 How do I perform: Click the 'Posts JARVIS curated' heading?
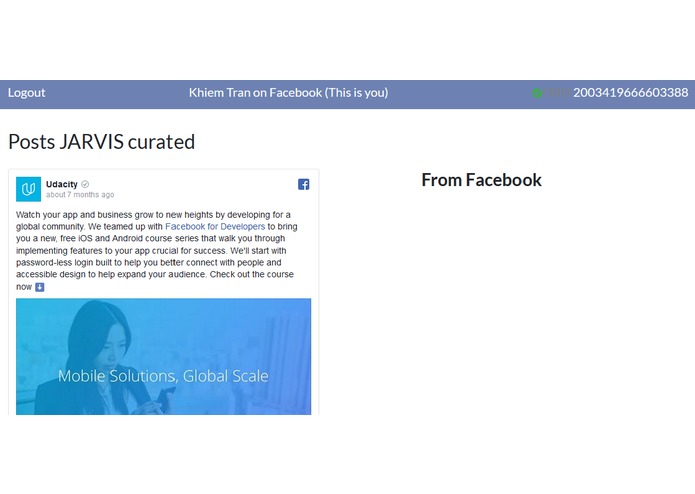102,142
